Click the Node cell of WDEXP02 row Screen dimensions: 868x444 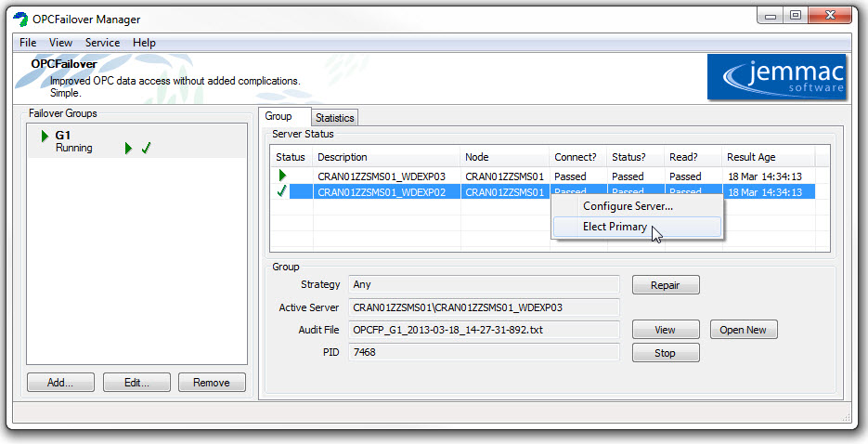(505, 192)
